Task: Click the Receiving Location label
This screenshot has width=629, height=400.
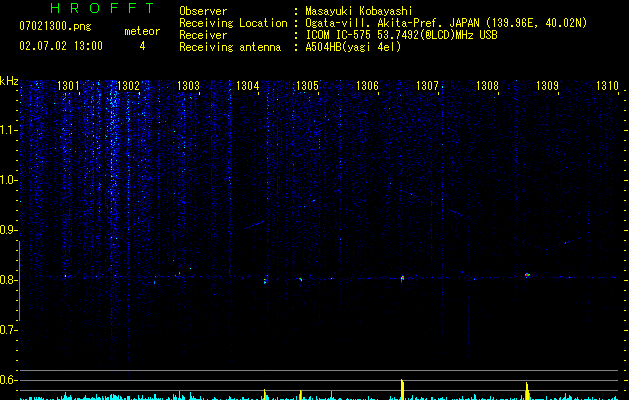Action: pyautogui.click(x=233, y=23)
